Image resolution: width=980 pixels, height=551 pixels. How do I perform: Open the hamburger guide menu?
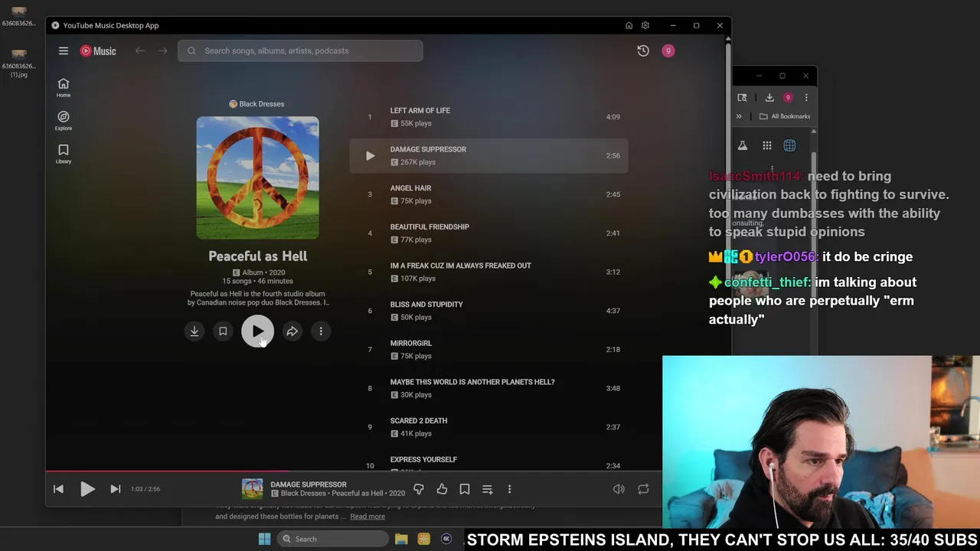pyautogui.click(x=64, y=51)
